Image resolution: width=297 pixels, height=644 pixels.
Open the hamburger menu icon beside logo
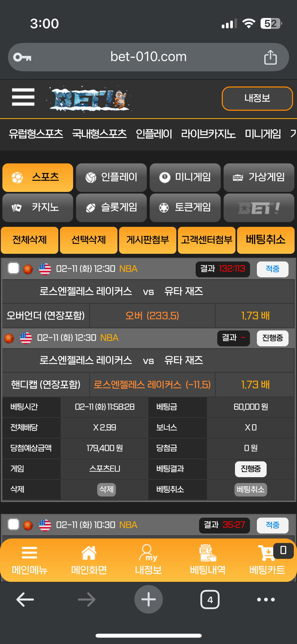pos(23,97)
